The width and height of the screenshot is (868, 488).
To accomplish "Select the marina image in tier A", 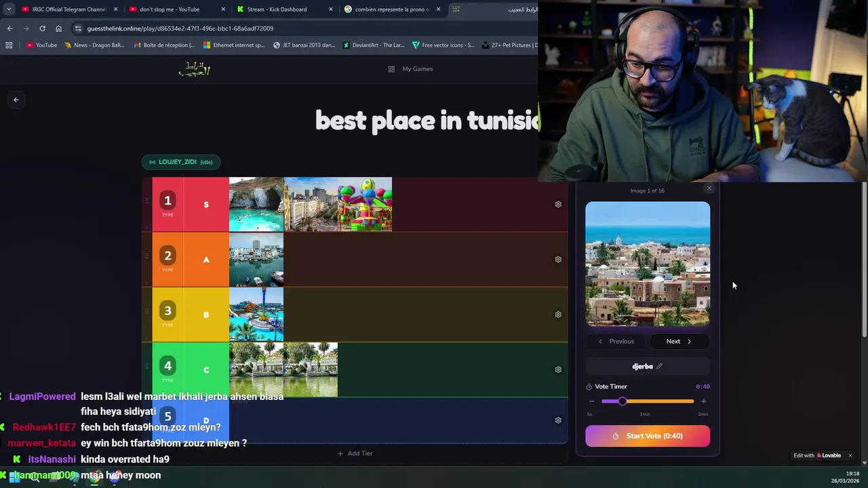I will 256,260.
